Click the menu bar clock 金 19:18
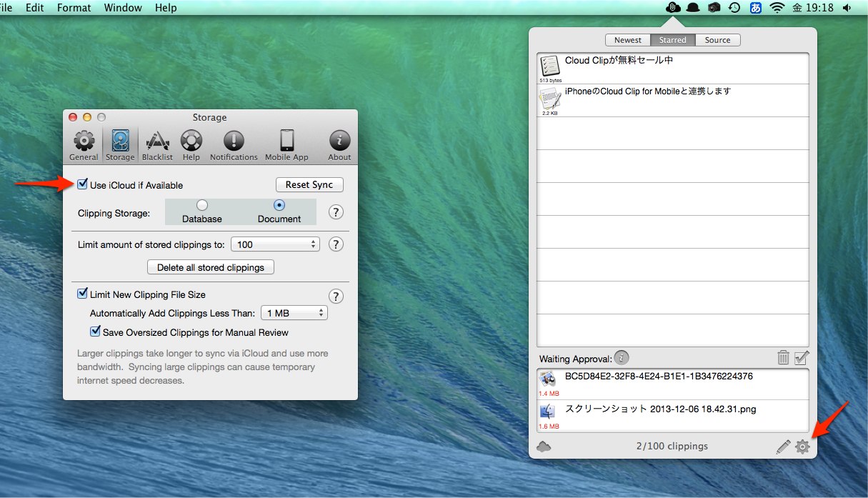The height and width of the screenshot is (498, 868). [813, 8]
